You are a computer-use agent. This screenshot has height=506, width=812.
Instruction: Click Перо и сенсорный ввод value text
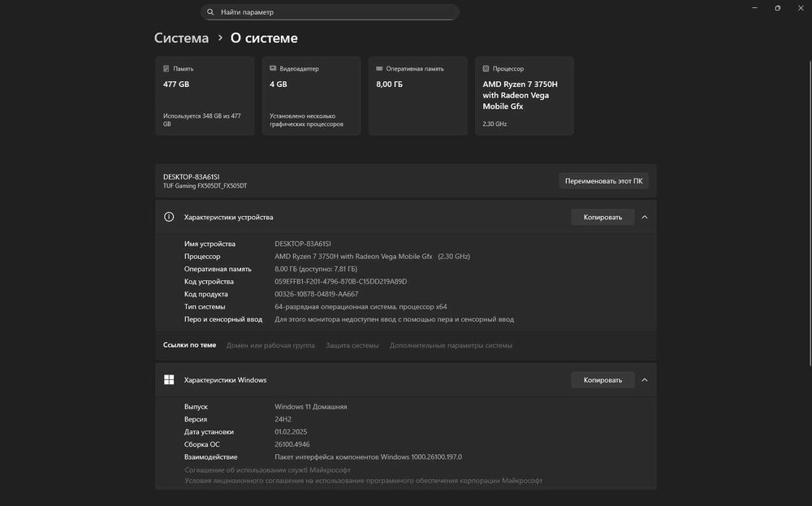[394, 319]
